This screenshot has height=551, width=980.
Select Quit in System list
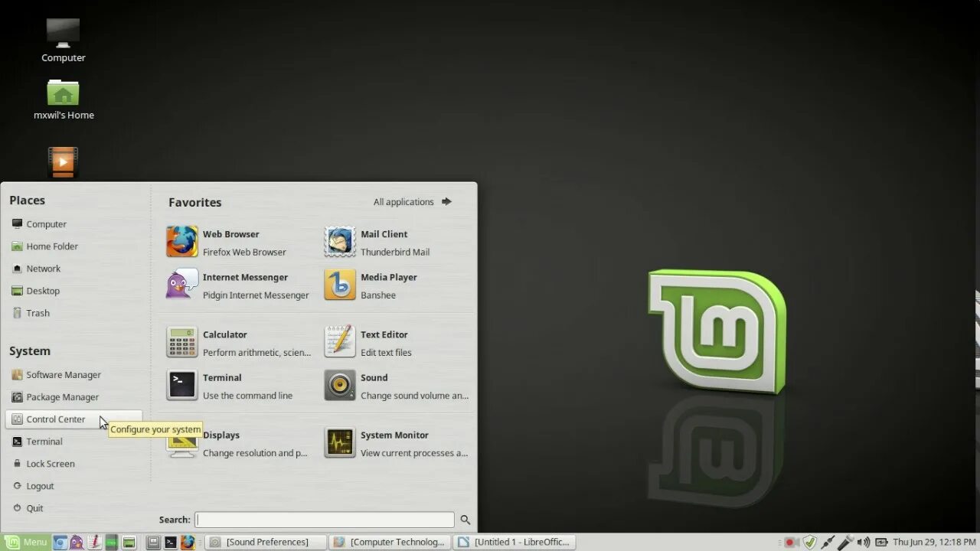pyautogui.click(x=74, y=508)
